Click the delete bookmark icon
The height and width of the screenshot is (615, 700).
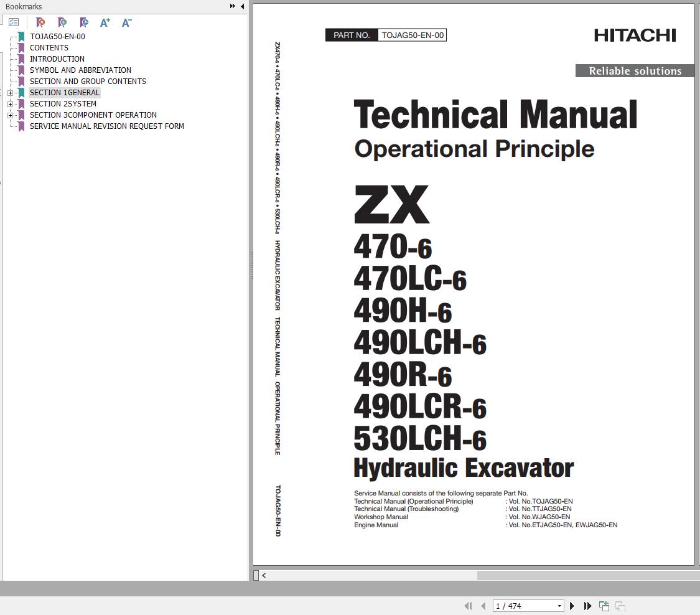coord(40,22)
